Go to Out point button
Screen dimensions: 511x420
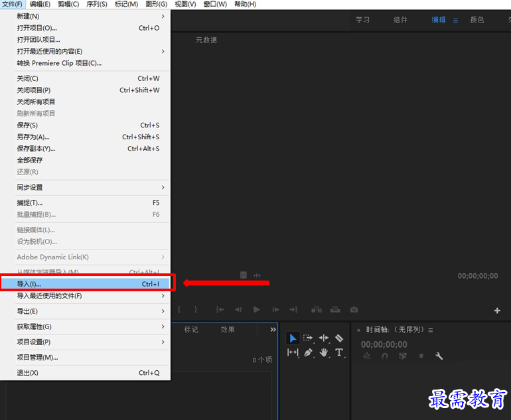click(293, 310)
